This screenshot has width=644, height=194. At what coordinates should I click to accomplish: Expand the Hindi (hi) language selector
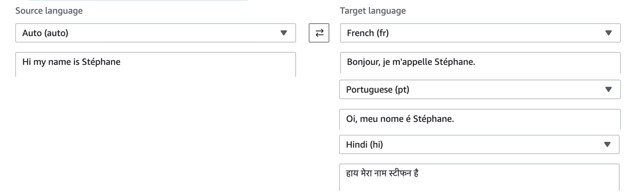click(x=475, y=144)
